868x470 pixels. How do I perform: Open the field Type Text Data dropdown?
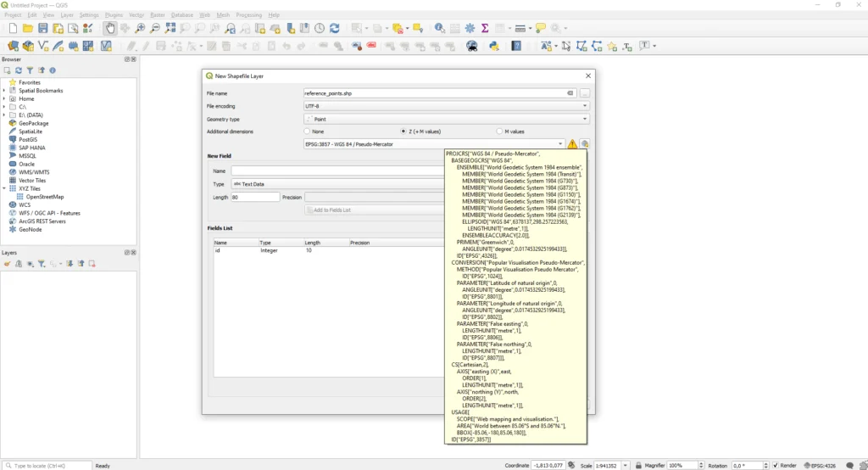[x=337, y=184]
